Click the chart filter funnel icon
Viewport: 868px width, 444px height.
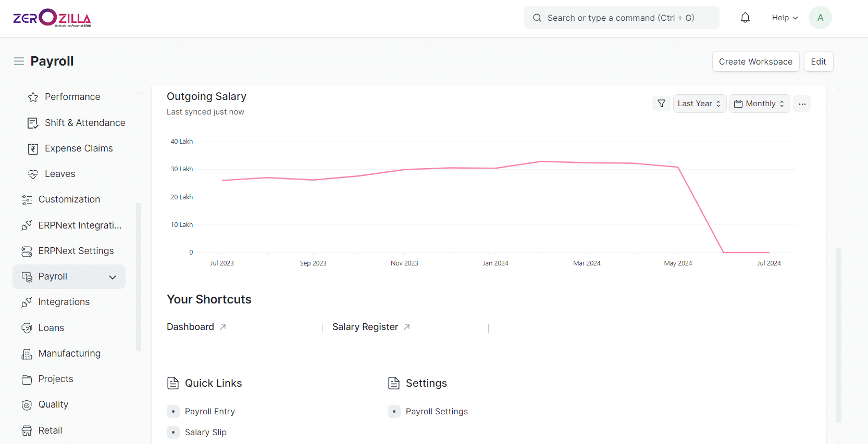(x=661, y=104)
